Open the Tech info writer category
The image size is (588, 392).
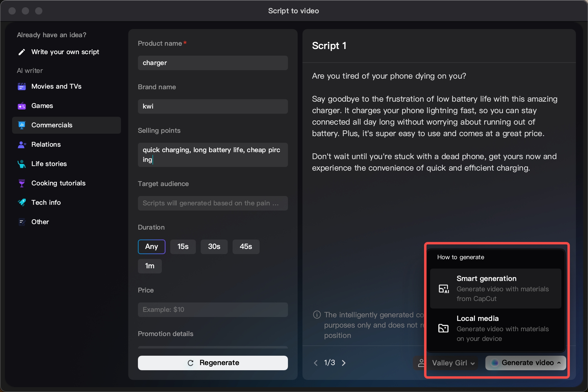point(67,203)
